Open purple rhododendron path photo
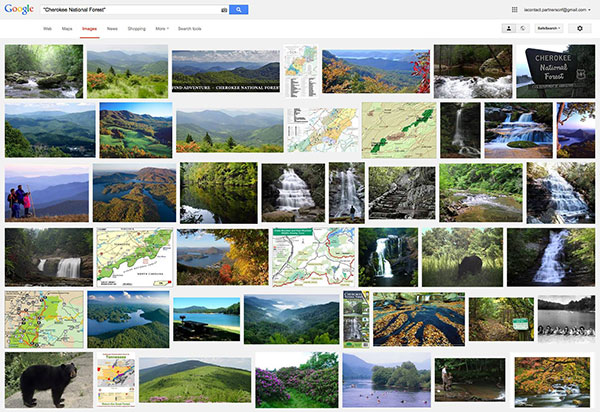The height and width of the screenshot is (412, 600). click(x=297, y=380)
